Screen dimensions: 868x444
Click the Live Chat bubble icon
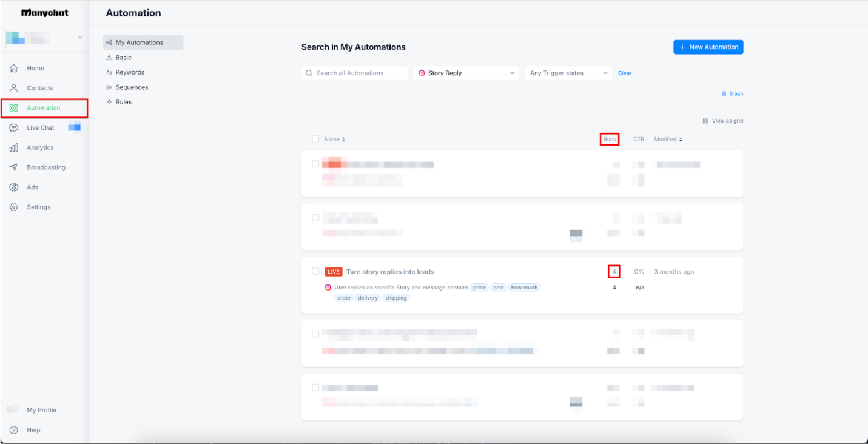coord(13,128)
